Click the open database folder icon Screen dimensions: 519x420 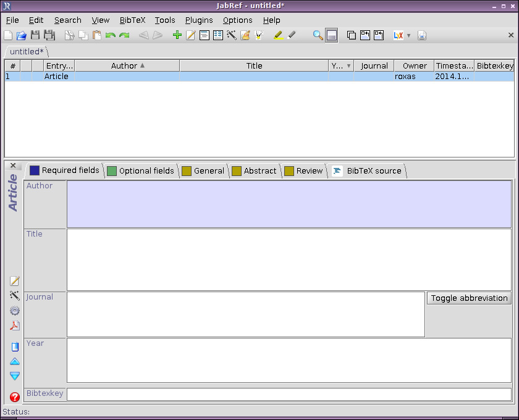(x=22, y=35)
